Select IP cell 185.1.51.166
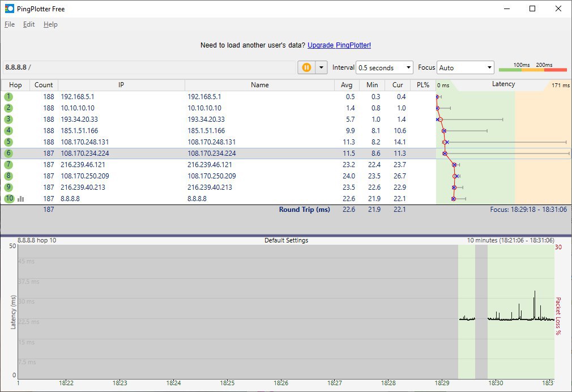 (79, 131)
